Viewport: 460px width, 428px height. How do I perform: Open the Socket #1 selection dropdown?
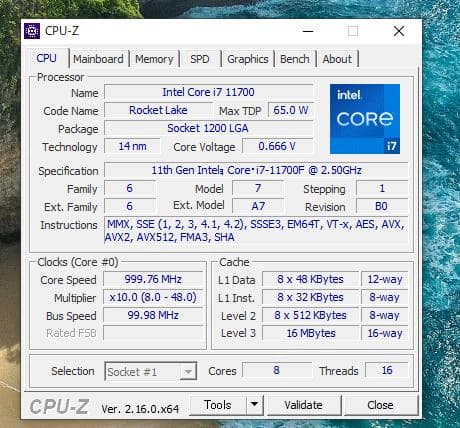(x=151, y=371)
